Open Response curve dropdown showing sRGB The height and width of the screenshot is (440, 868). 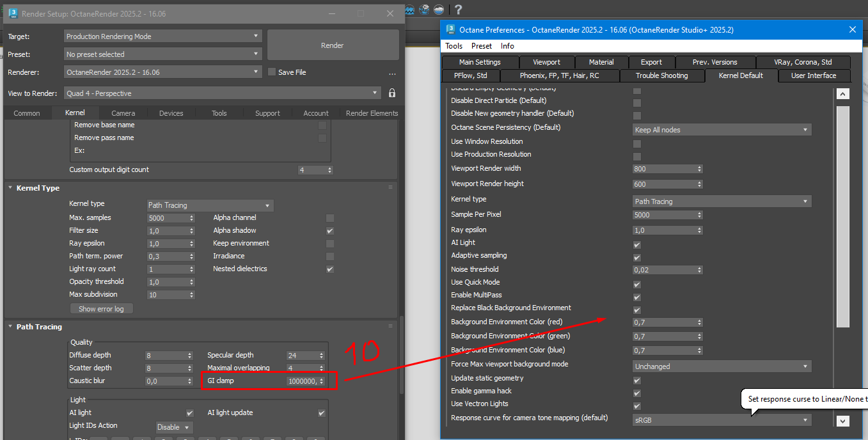pyautogui.click(x=722, y=420)
